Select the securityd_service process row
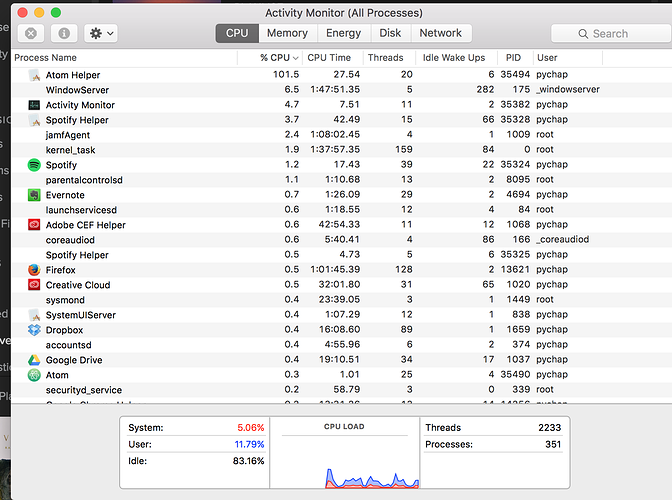 (x=342, y=390)
